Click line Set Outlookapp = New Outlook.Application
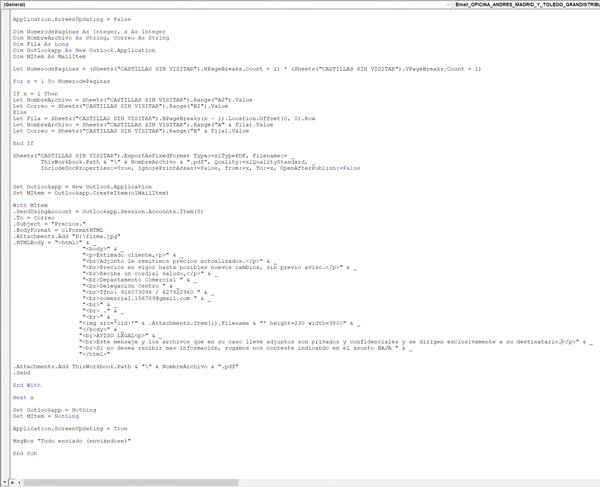The image size is (600, 487). point(82,187)
